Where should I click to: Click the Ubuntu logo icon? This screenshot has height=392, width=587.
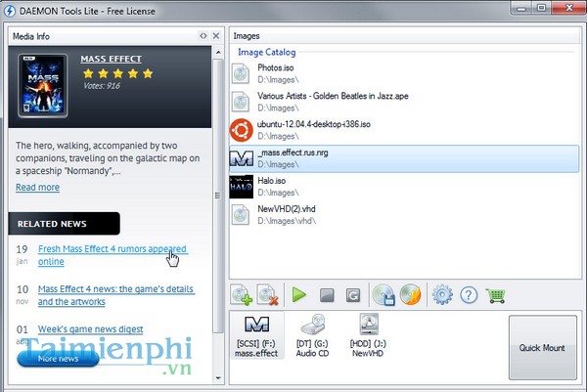coord(241,130)
